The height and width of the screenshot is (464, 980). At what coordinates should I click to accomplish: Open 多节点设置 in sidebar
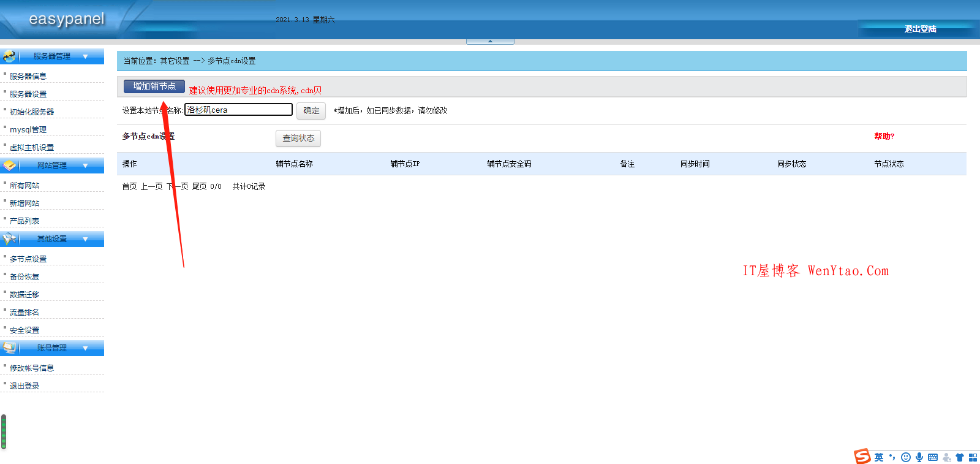click(28, 259)
